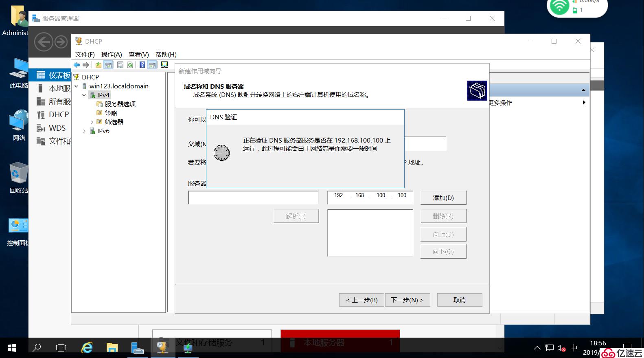Select the IPv4 tree node

tap(103, 95)
